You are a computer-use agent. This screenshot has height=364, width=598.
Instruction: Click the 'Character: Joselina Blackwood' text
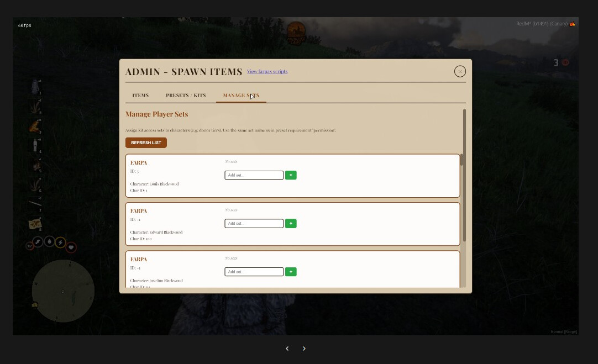coord(156,281)
